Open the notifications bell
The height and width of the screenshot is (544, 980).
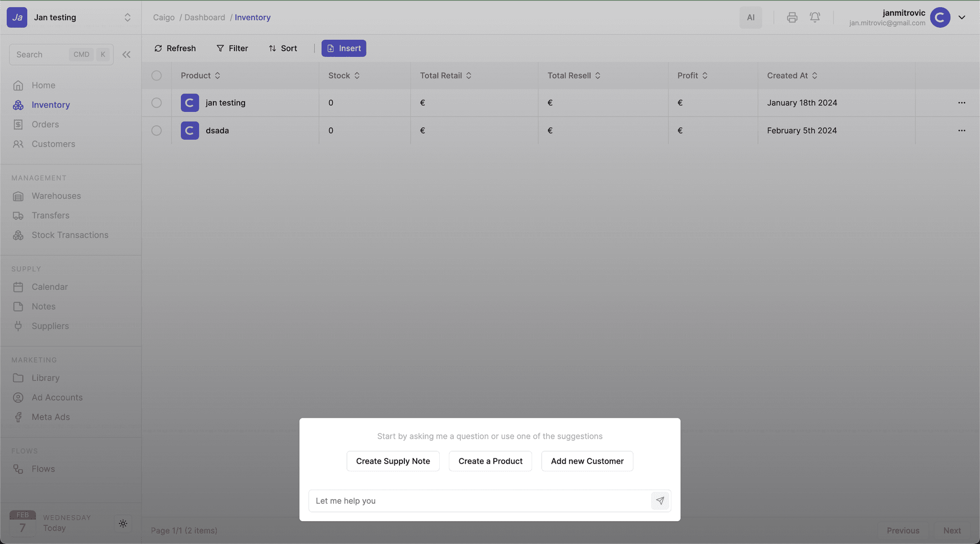coord(815,18)
